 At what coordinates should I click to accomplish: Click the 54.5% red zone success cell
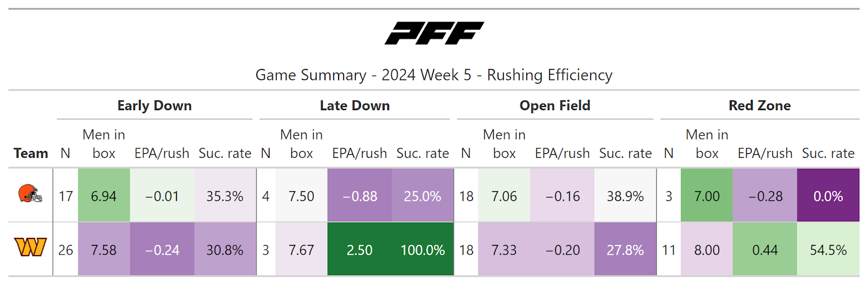[x=828, y=250]
